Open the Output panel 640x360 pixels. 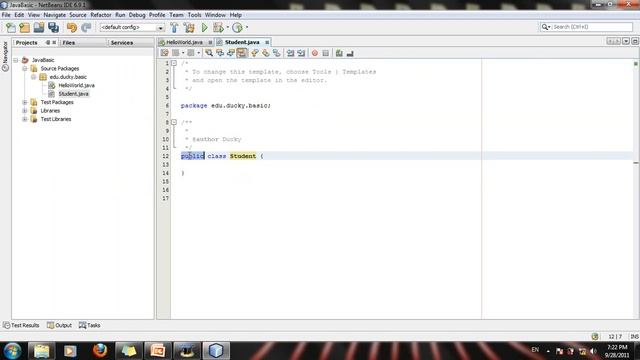click(x=59, y=325)
